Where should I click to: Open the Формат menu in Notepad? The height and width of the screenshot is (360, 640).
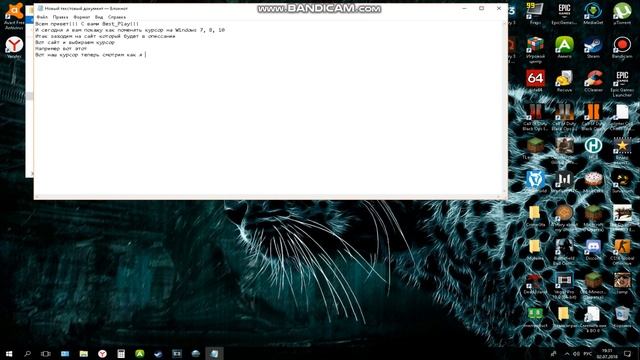(x=82, y=17)
